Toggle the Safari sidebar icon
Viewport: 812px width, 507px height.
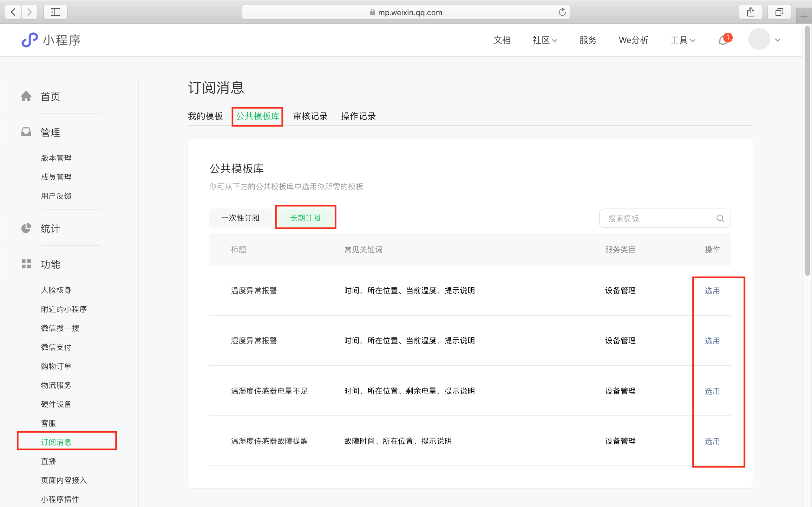[56, 12]
